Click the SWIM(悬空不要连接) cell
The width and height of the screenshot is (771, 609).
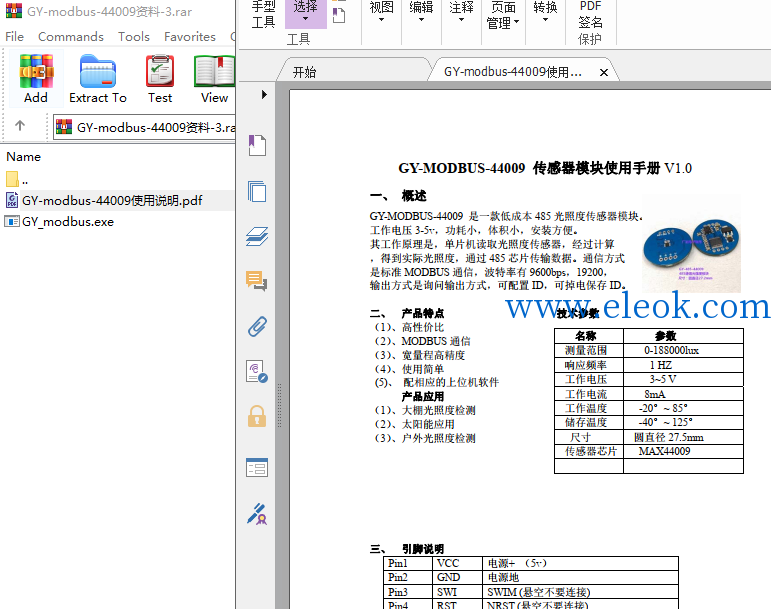tap(580, 592)
